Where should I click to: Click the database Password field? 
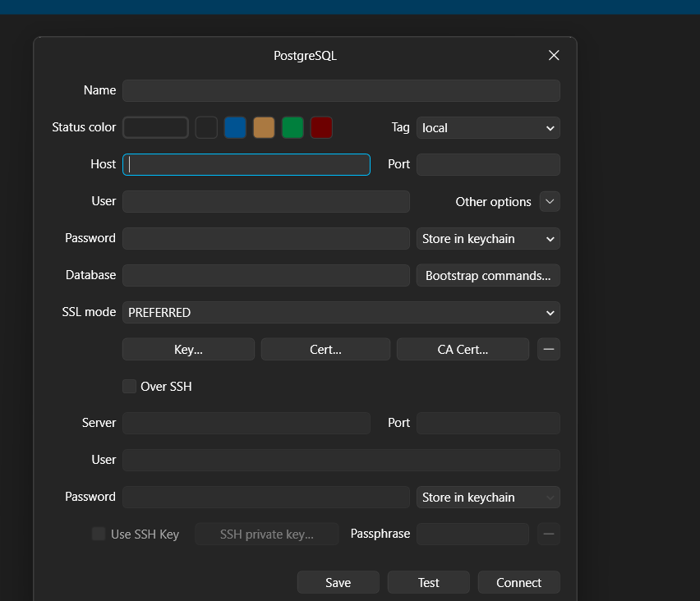pyautogui.click(x=266, y=239)
